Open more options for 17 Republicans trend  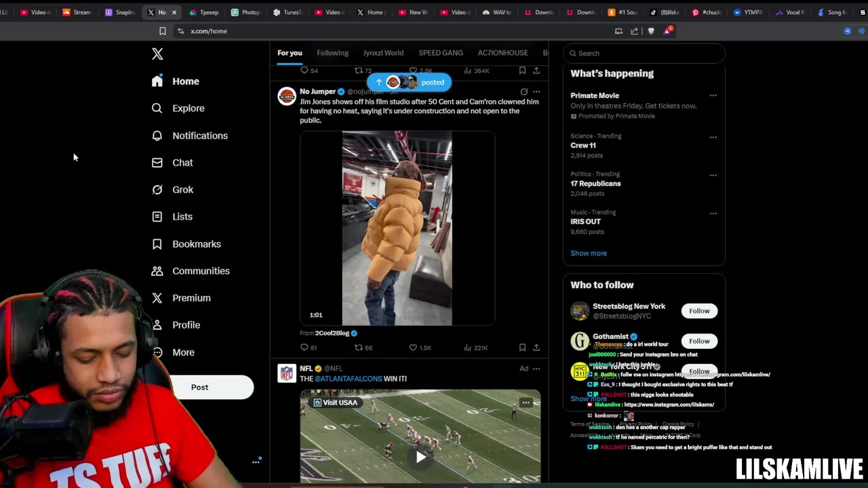click(713, 175)
